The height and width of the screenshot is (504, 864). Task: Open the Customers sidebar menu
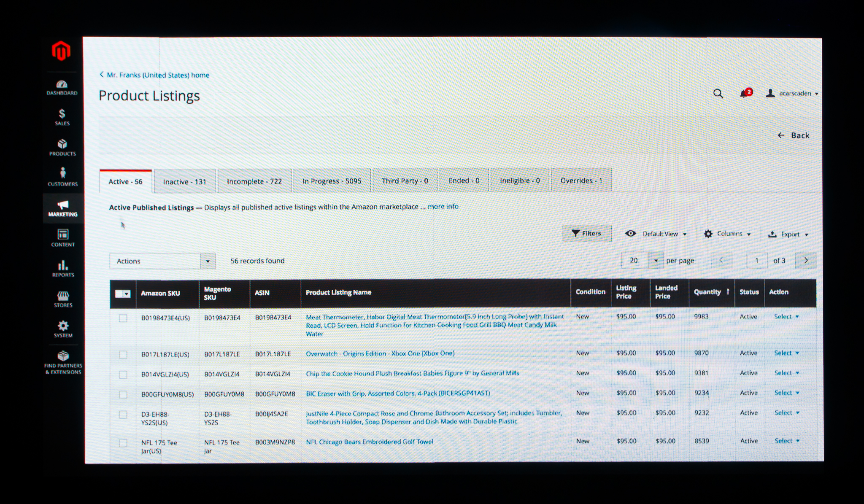click(63, 177)
